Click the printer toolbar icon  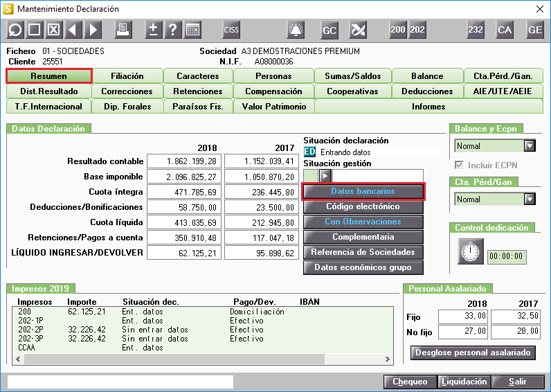point(123,30)
